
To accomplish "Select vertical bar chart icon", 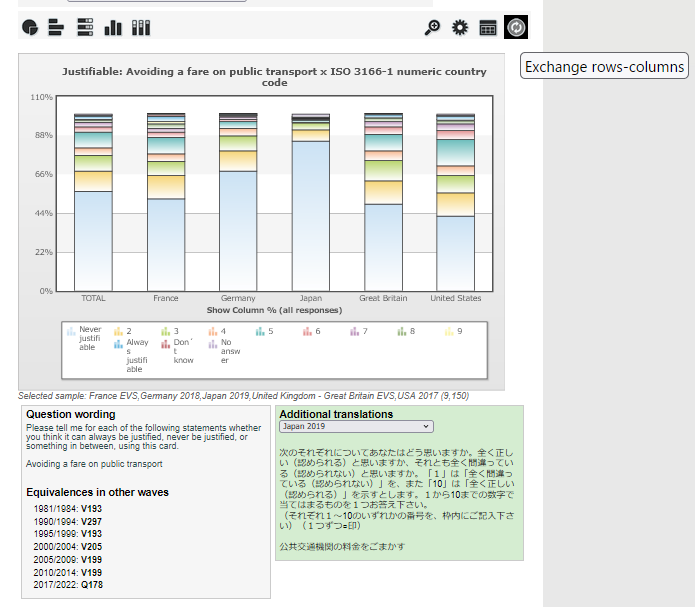I will pos(113,27).
